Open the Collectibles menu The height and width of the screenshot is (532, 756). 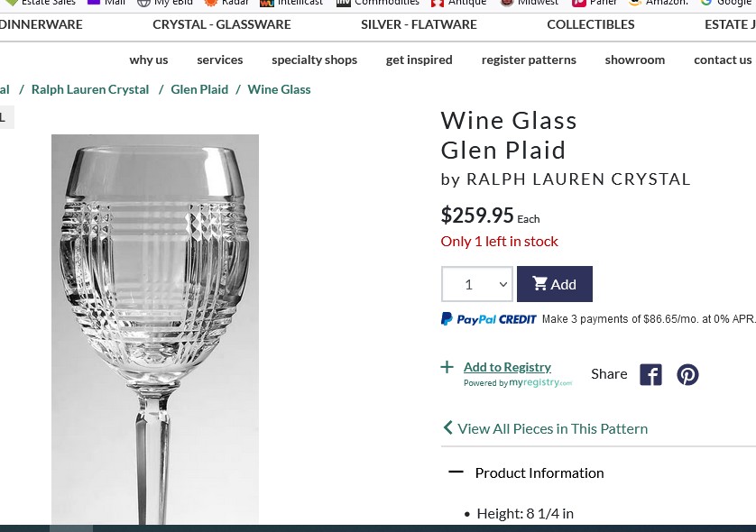(590, 24)
